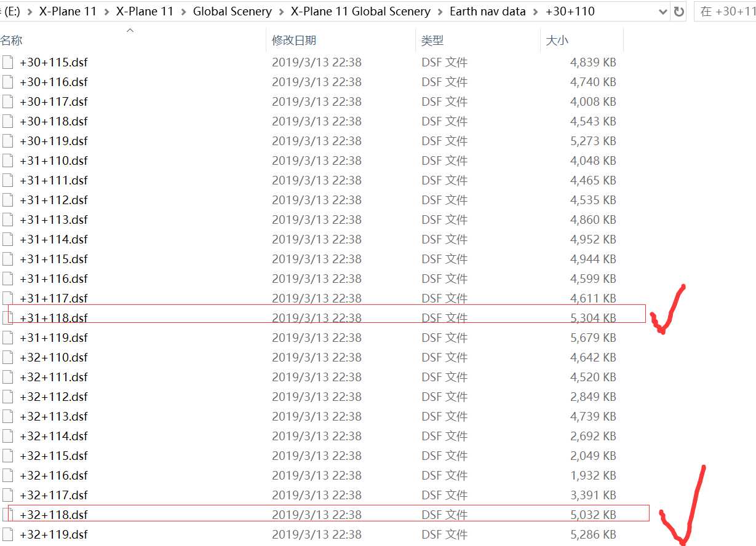
Task: Go to the (E:) drive breadcrumb
Action: 12,12
